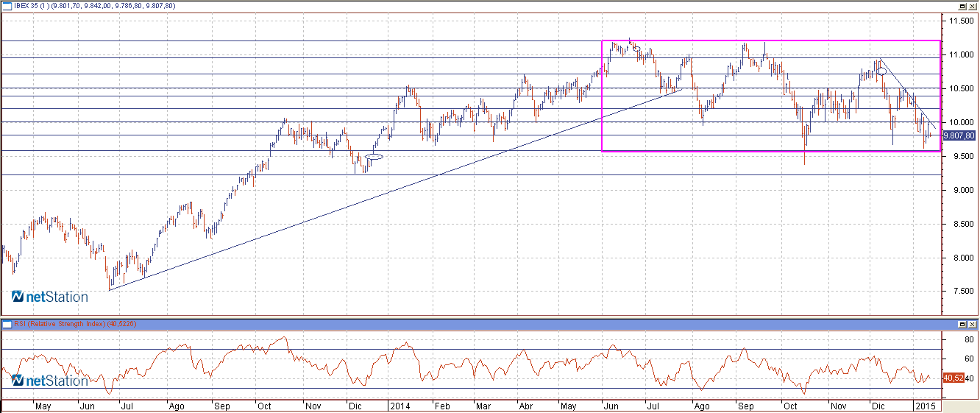Screen dimensions: 980x413
Task: Select the RSI (Relative Strength Index) title
Action: click(60, 324)
